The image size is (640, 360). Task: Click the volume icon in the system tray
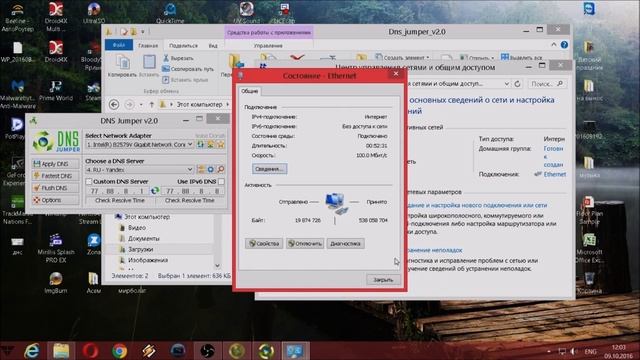(x=574, y=351)
